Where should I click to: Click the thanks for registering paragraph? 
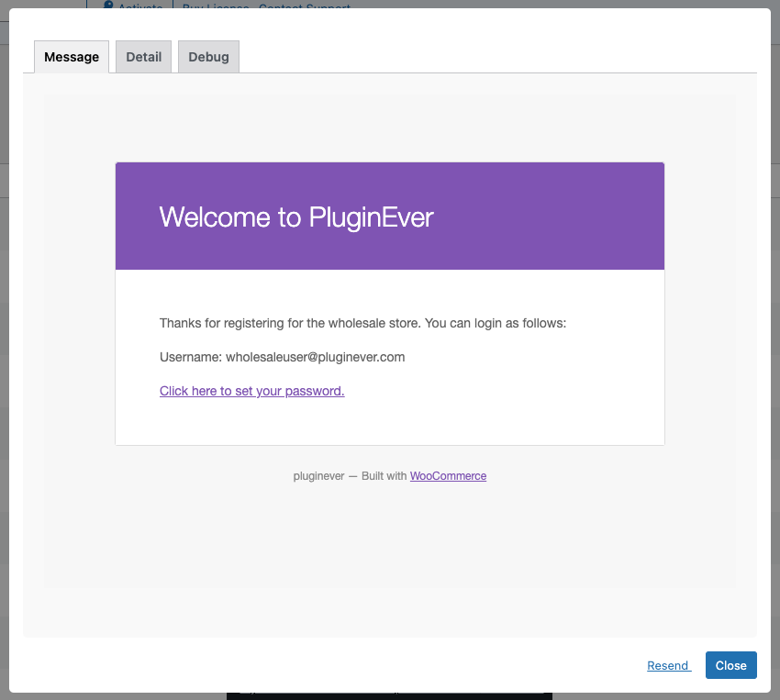(x=362, y=324)
